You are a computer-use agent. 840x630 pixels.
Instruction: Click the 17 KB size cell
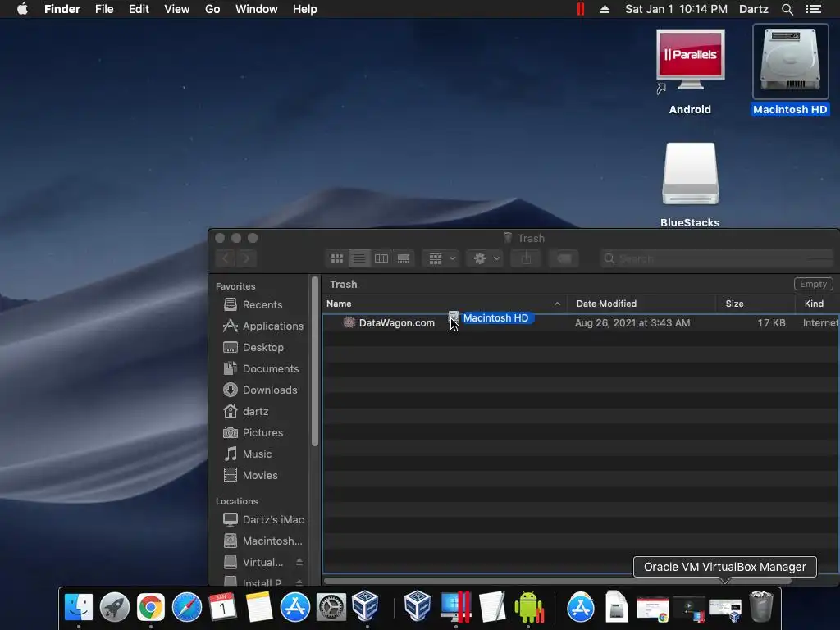(x=771, y=323)
